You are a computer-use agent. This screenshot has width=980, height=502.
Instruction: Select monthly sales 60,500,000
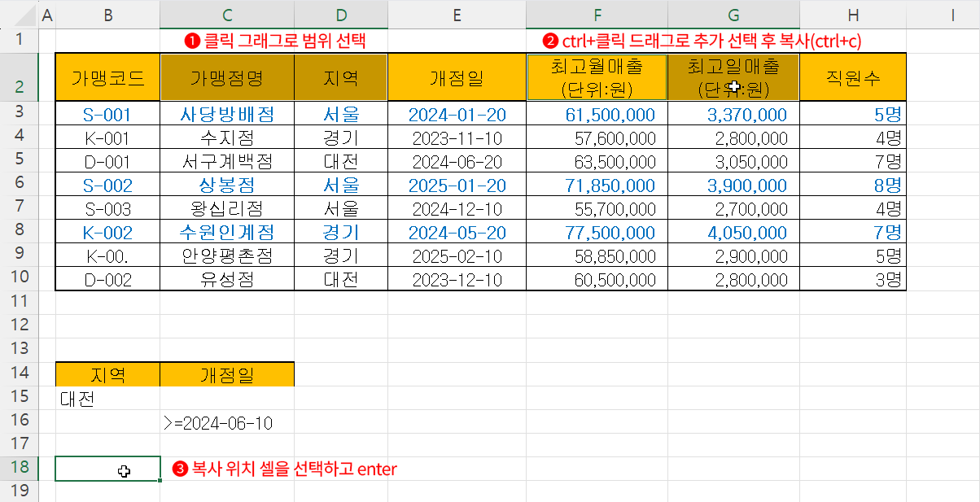coord(597,279)
